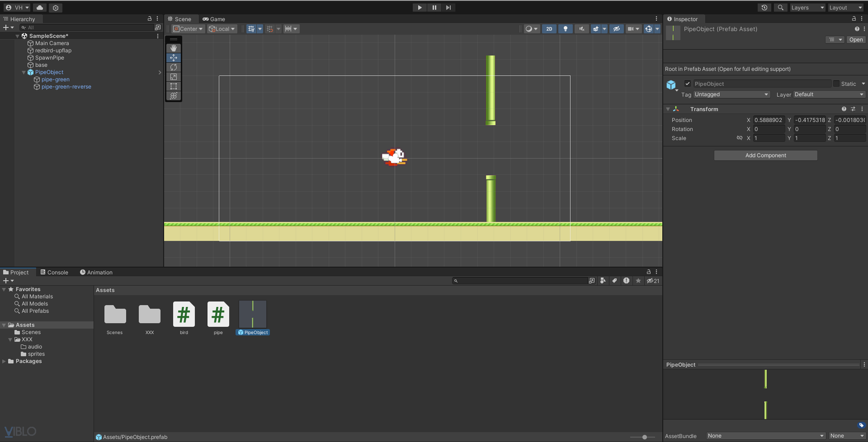
Task: Open the Scene view more-options menu
Action: point(657,19)
